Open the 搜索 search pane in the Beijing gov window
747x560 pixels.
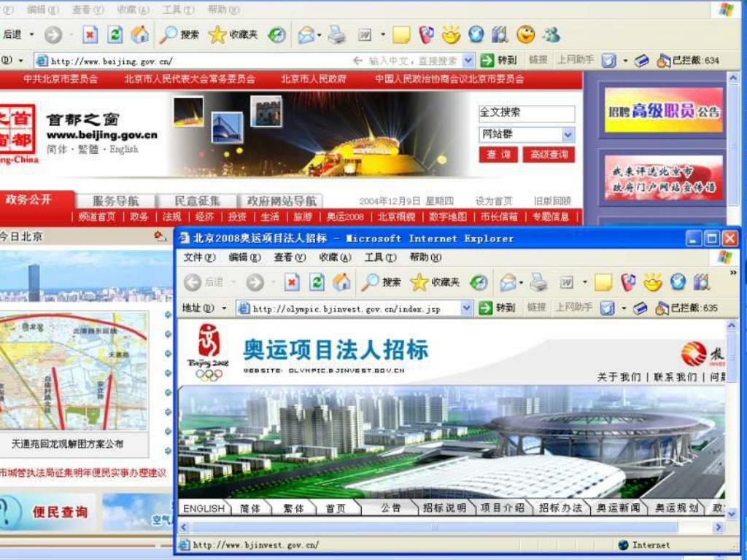point(179,35)
